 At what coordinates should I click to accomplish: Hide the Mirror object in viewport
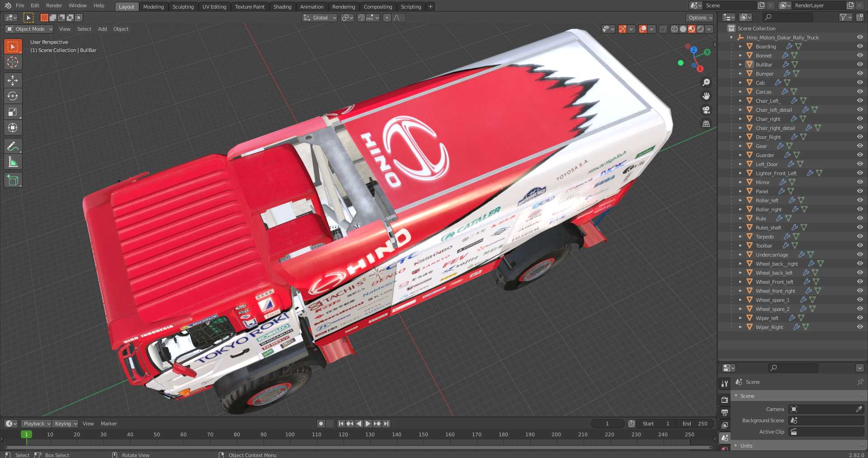[x=860, y=182]
